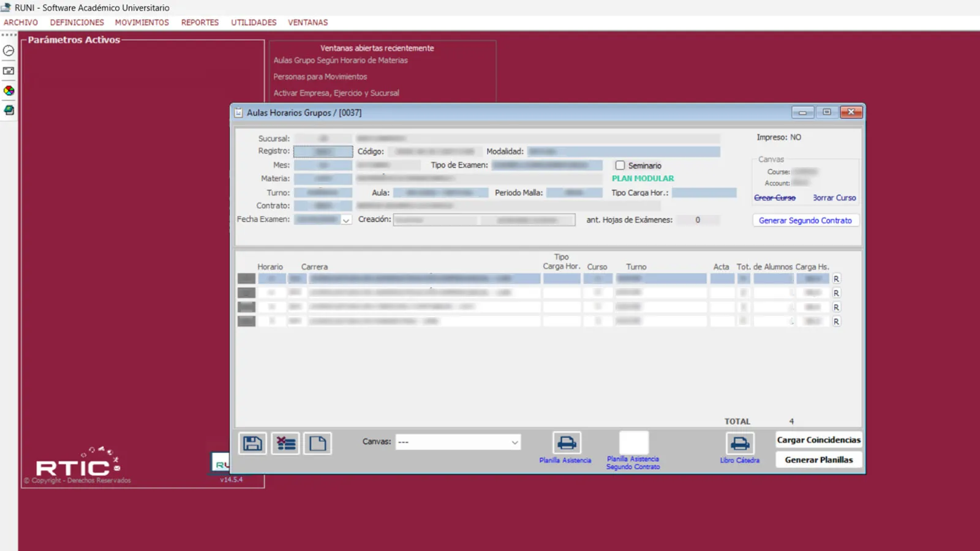Click the R button in third grid row
The height and width of the screenshot is (551, 980).
coord(836,307)
